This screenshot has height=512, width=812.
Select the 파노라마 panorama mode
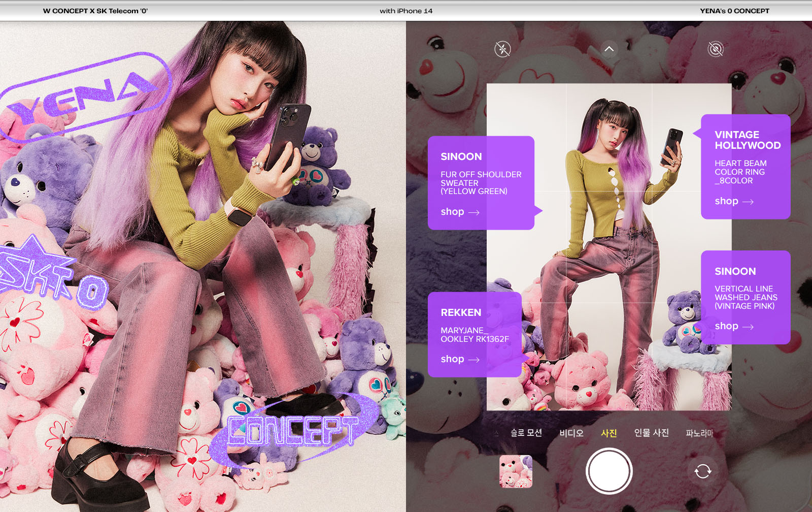(x=699, y=433)
